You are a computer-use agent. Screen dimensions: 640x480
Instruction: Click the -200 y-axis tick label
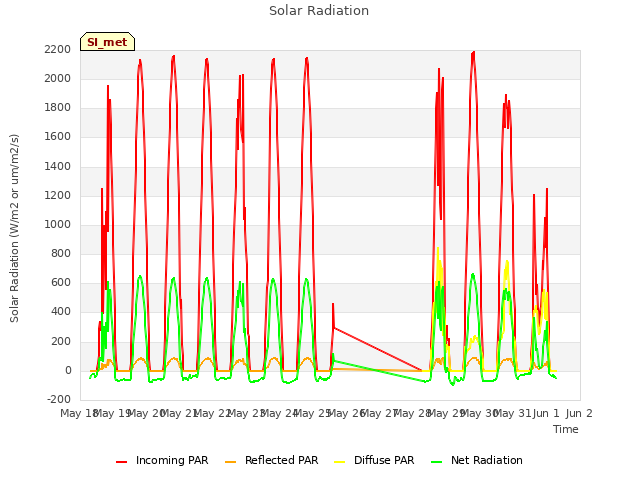tap(59, 400)
